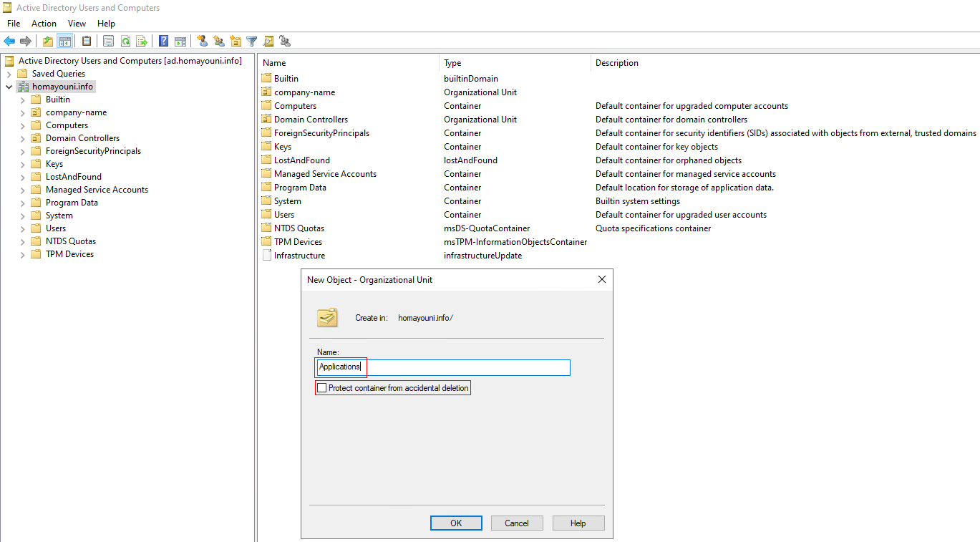This screenshot has width=980, height=542.
Task: Select NTDS Quotas row in list pane
Action: click(618, 228)
